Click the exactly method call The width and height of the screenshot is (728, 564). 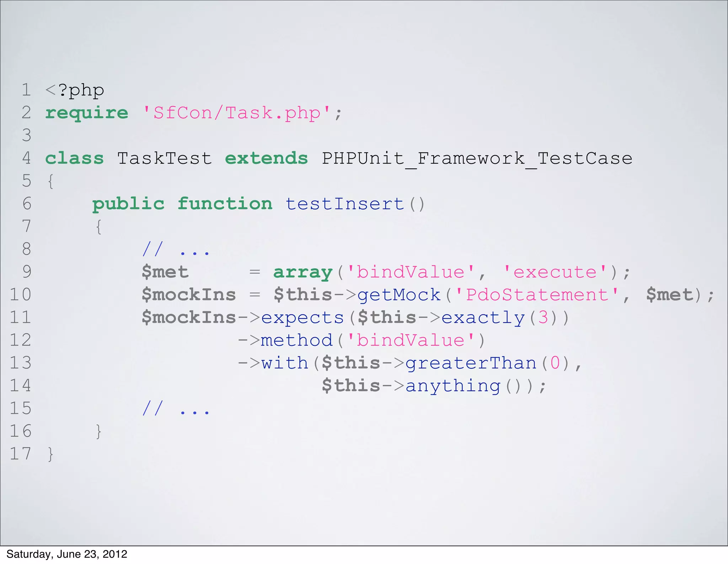(x=483, y=318)
